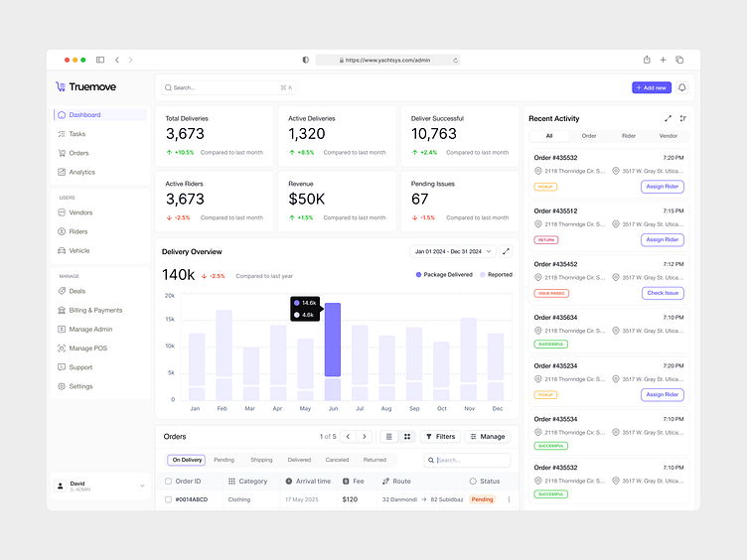The image size is (747, 560).
Task: Open the notifications bell icon
Action: (x=681, y=87)
